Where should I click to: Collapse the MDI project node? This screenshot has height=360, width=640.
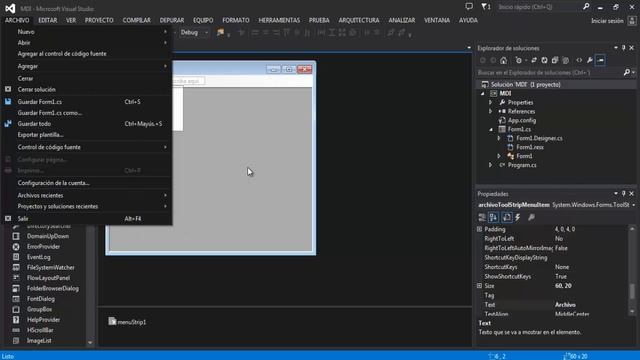point(483,93)
